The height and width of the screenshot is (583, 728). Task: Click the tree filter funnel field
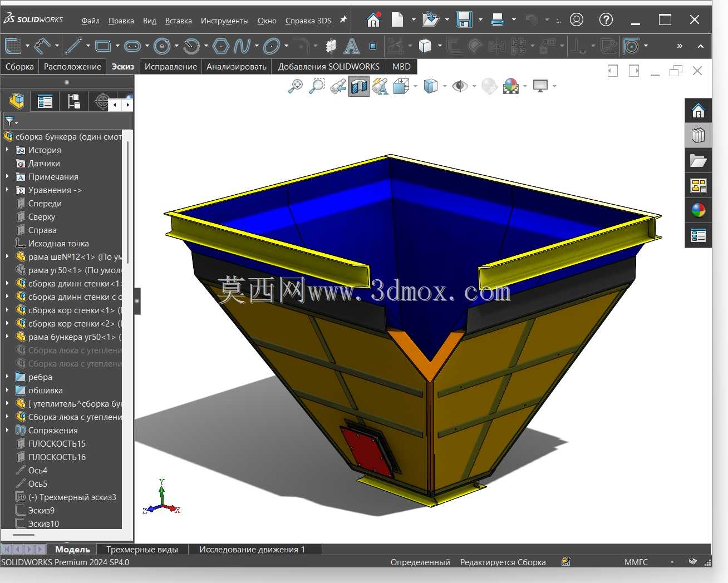point(67,121)
